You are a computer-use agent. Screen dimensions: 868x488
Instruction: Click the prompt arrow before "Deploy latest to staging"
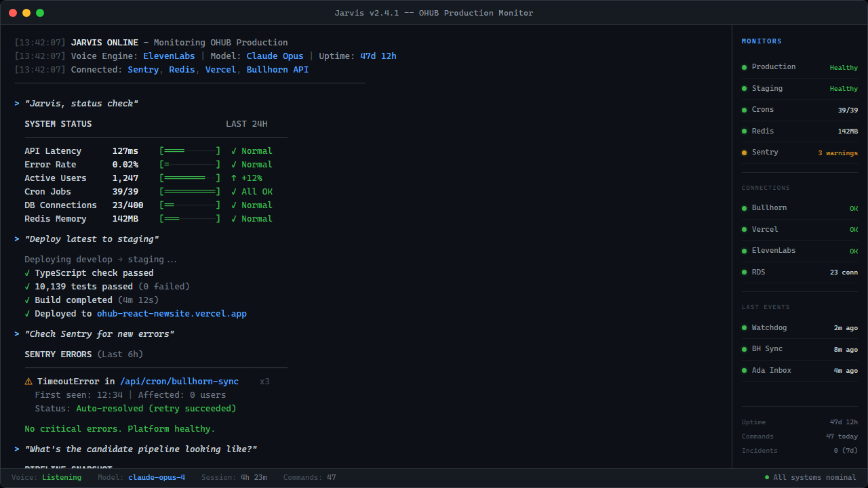click(x=16, y=239)
